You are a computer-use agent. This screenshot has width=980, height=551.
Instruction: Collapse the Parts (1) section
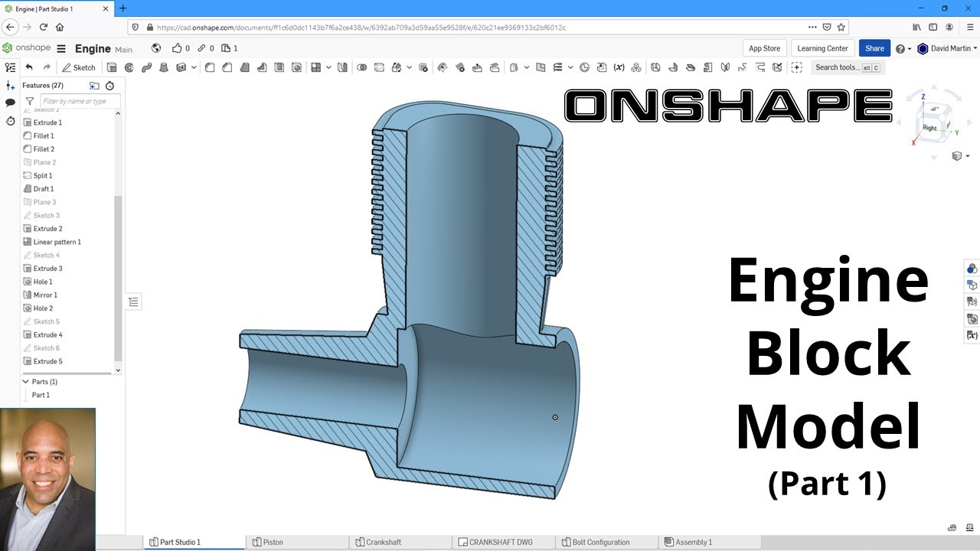point(25,381)
